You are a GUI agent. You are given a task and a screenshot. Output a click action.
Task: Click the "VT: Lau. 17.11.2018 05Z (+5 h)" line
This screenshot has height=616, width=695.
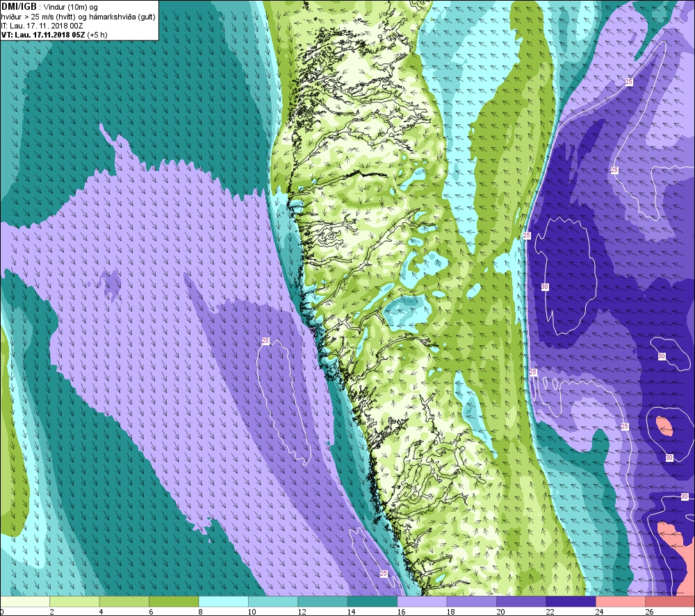click(x=54, y=35)
